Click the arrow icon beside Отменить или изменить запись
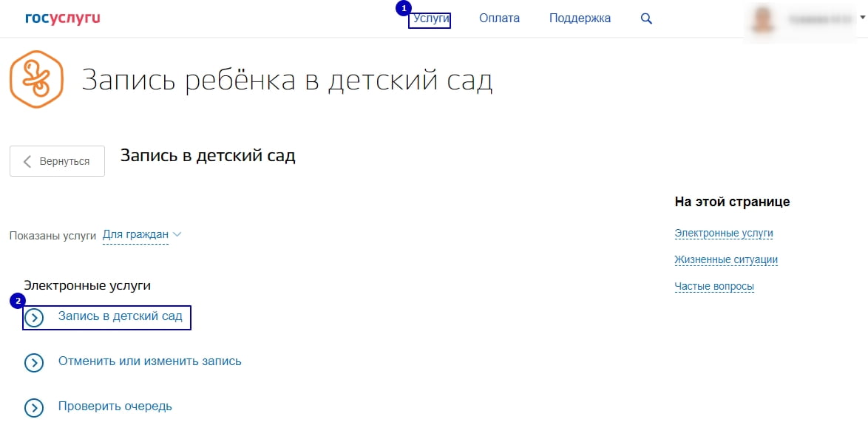 34,363
